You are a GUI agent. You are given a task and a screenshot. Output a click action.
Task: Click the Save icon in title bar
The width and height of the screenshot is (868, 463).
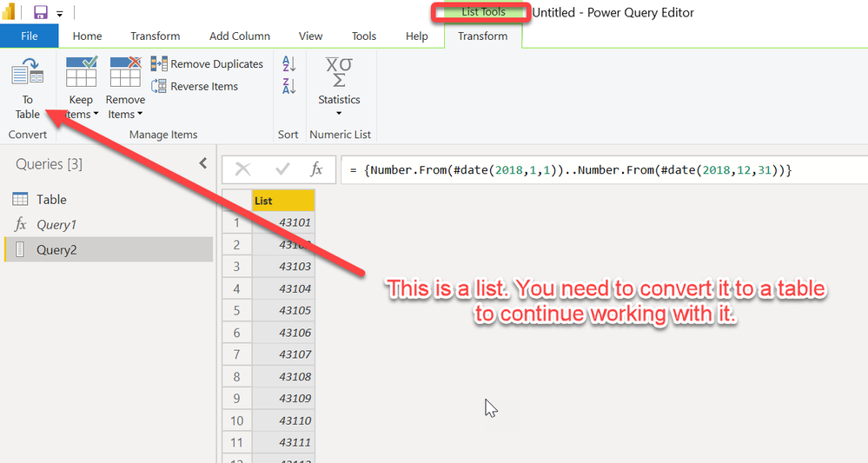(x=41, y=12)
